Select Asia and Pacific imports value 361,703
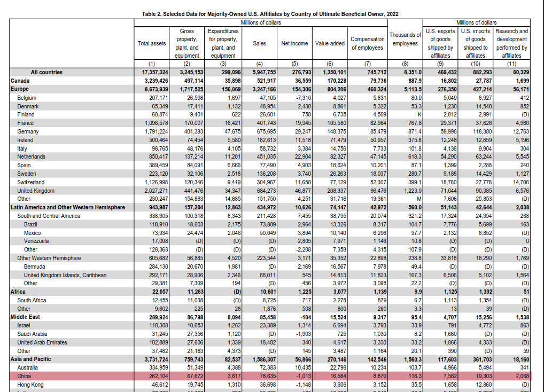 pyautogui.click(x=483, y=359)
